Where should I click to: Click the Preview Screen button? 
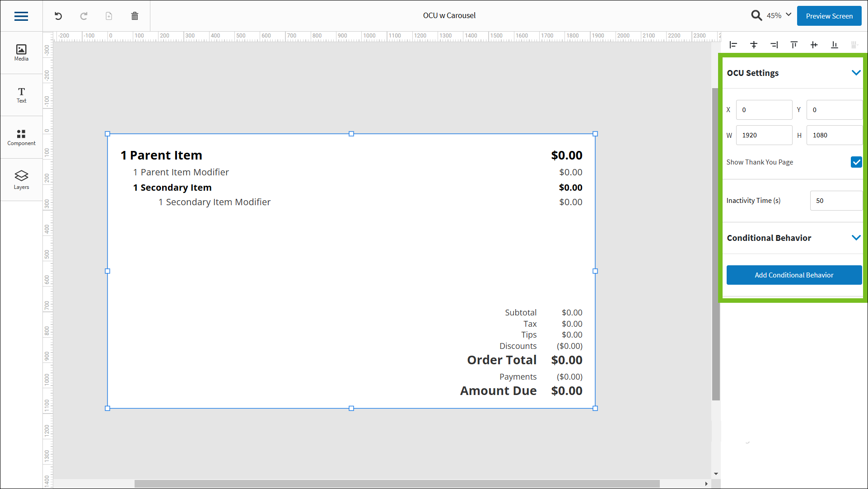coord(829,16)
